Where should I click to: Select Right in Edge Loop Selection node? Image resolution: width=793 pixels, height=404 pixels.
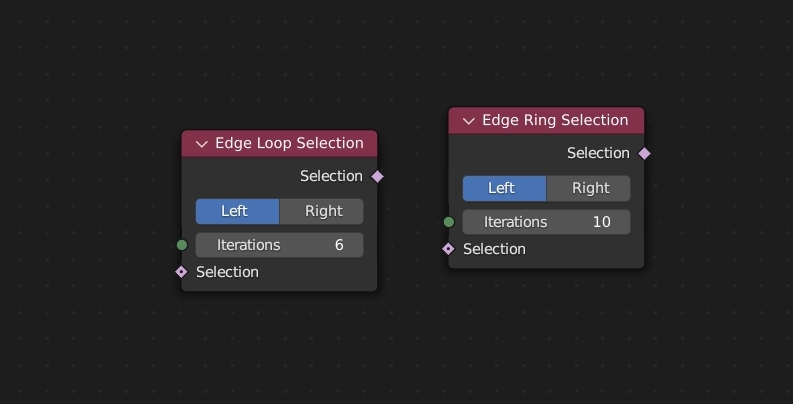(321, 211)
